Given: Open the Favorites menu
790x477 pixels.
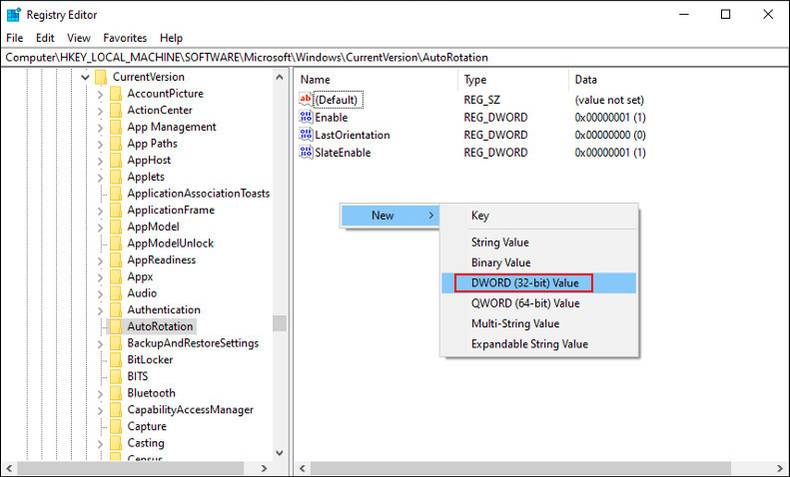Looking at the screenshot, I should pos(125,38).
